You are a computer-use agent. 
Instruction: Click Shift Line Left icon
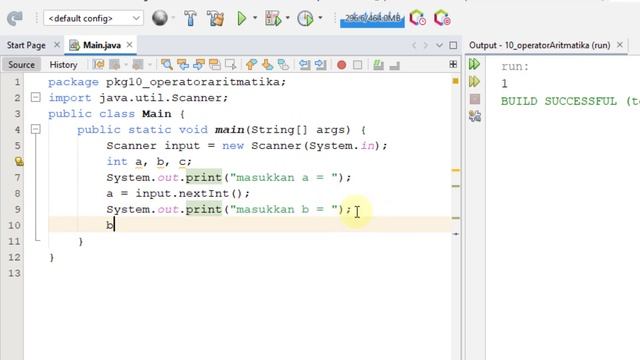[304, 64]
